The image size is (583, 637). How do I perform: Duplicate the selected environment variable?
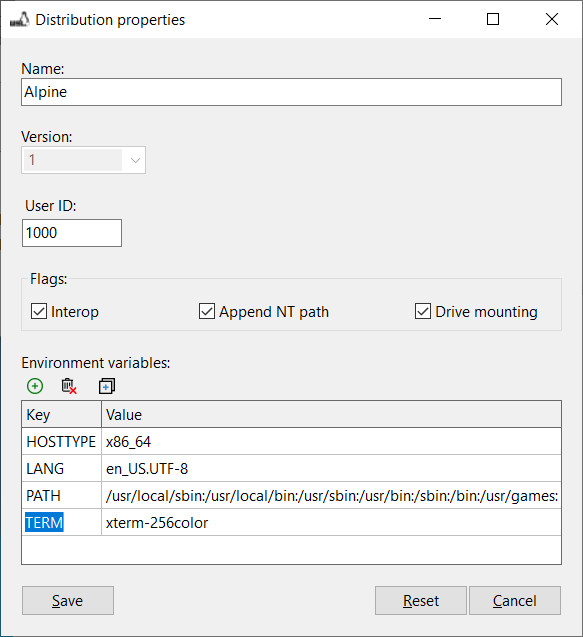107,386
